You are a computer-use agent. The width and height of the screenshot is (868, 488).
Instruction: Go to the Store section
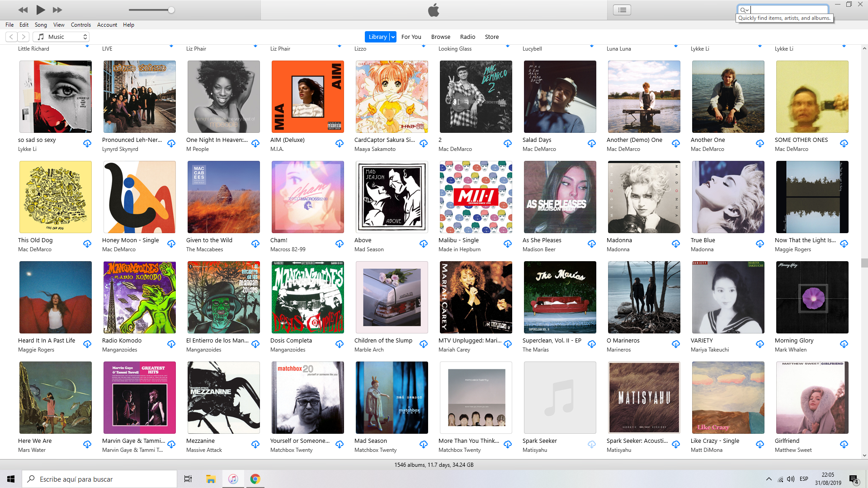[491, 37]
